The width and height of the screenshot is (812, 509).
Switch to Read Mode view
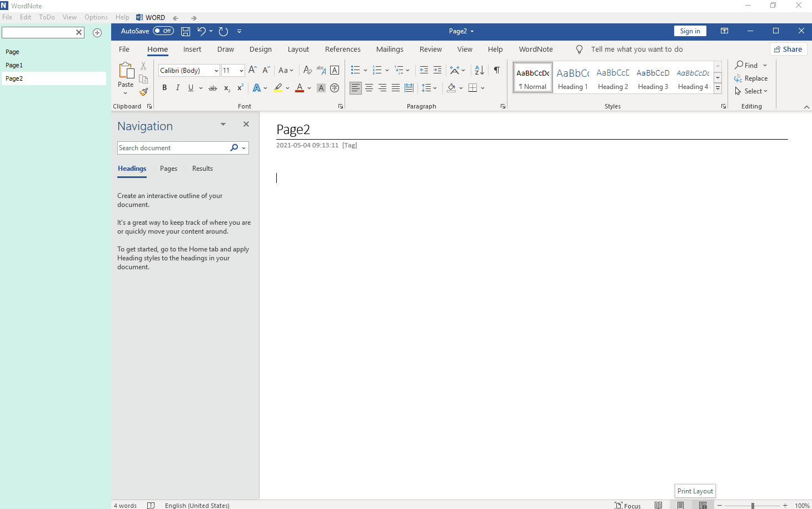click(x=659, y=505)
